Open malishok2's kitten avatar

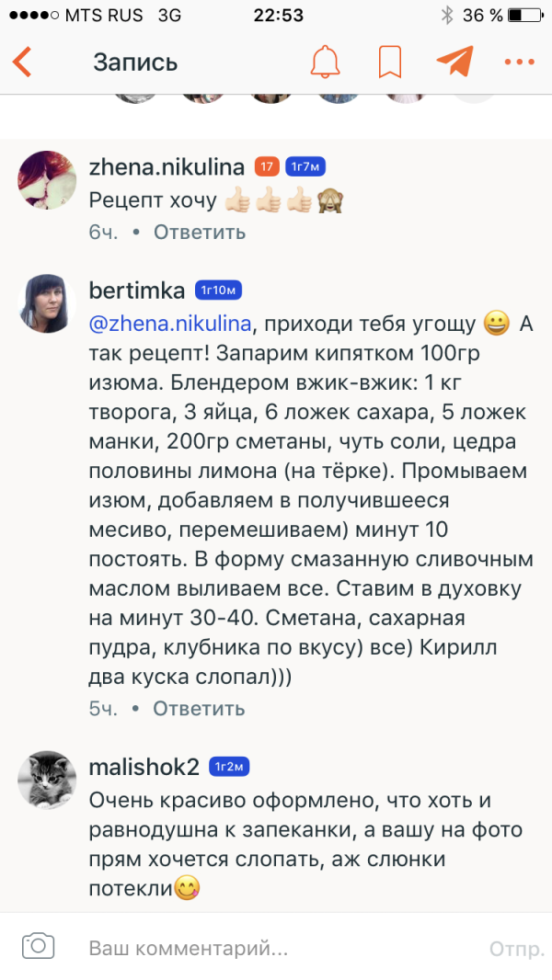click(x=47, y=781)
